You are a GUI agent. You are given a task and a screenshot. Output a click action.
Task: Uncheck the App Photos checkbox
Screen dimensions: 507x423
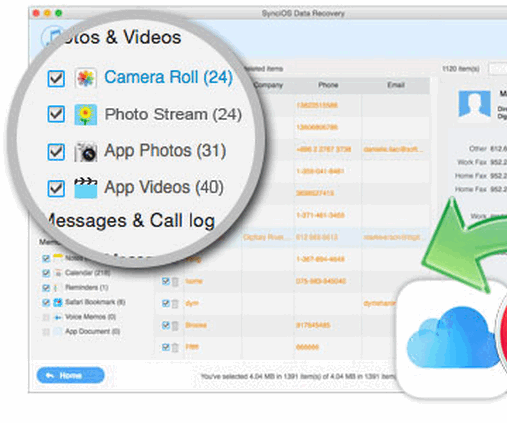click(56, 152)
